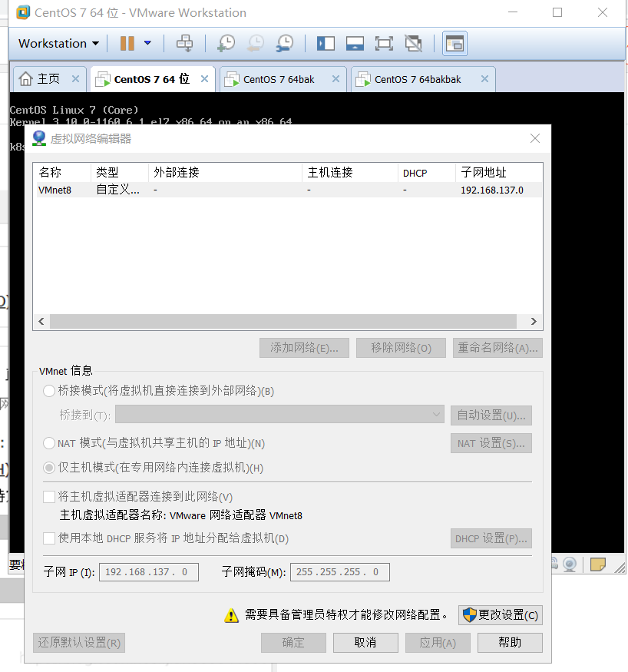This screenshot has width=628, height=672.
Task: Take a snapshot of the virtual machine
Action: [x=226, y=43]
